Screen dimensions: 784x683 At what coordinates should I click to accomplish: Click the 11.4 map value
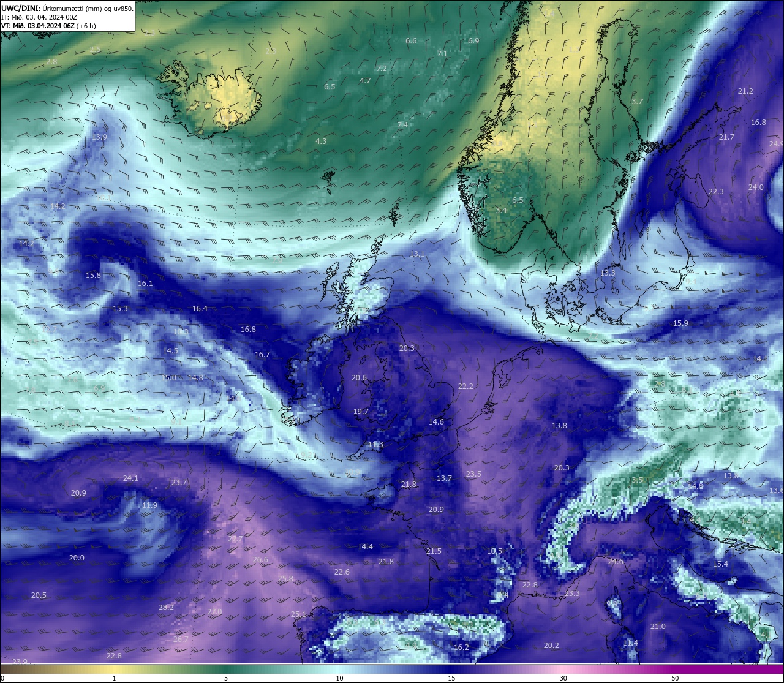tap(630, 643)
